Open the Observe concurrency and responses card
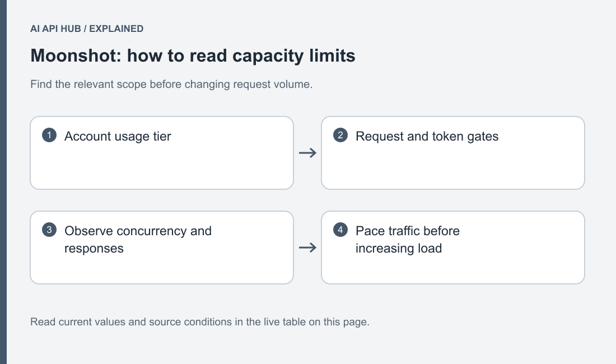 (x=162, y=248)
